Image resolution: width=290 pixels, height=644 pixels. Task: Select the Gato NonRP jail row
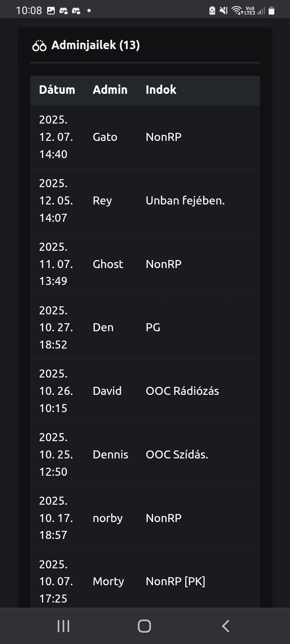[145, 137]
